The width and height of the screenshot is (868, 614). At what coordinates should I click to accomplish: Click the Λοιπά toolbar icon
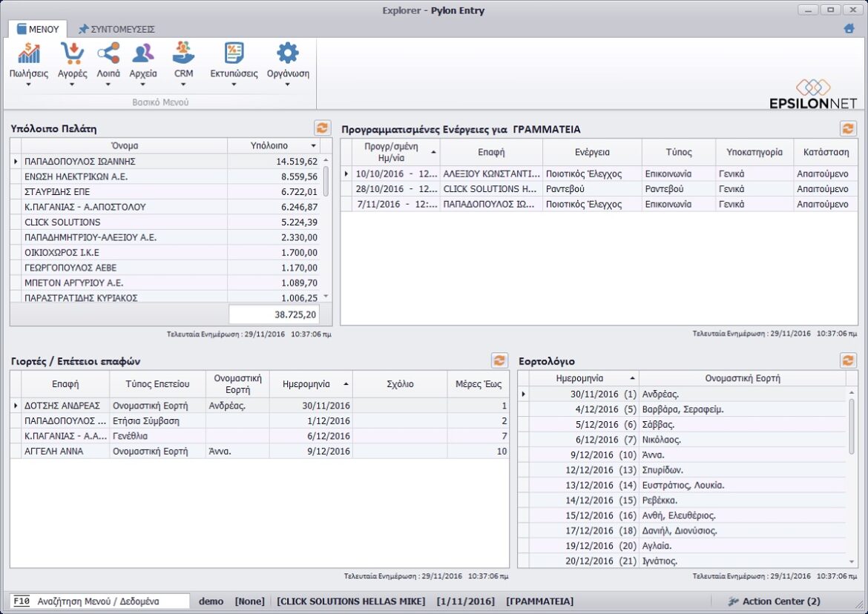108,53
